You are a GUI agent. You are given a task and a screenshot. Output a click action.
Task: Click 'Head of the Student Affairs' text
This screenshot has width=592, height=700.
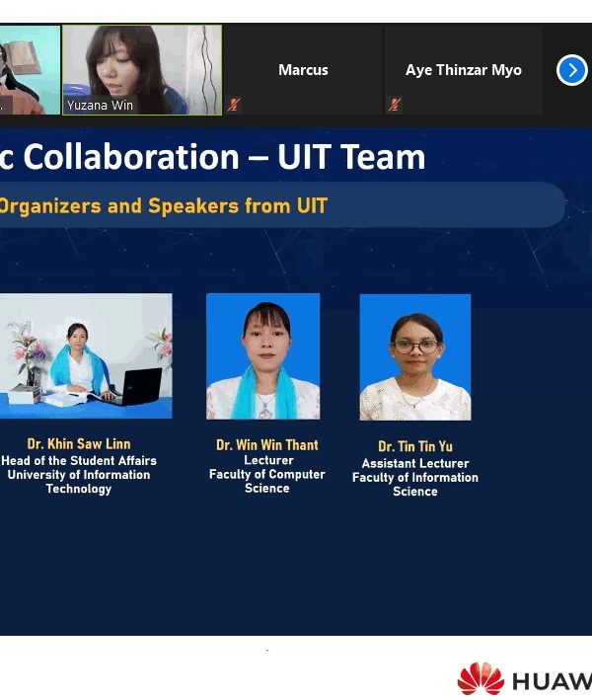click(79, 460)
